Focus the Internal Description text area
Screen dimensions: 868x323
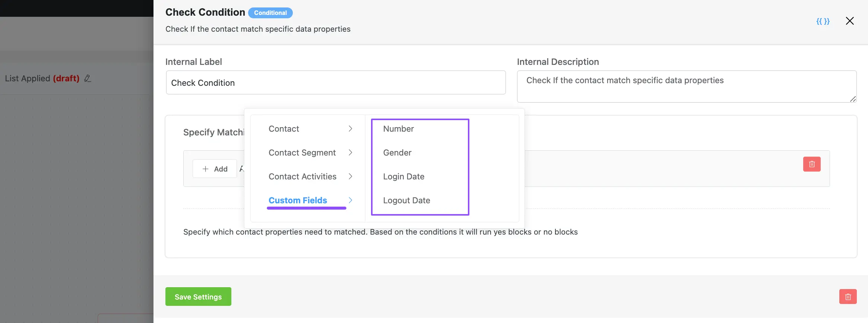pos(687,87)
